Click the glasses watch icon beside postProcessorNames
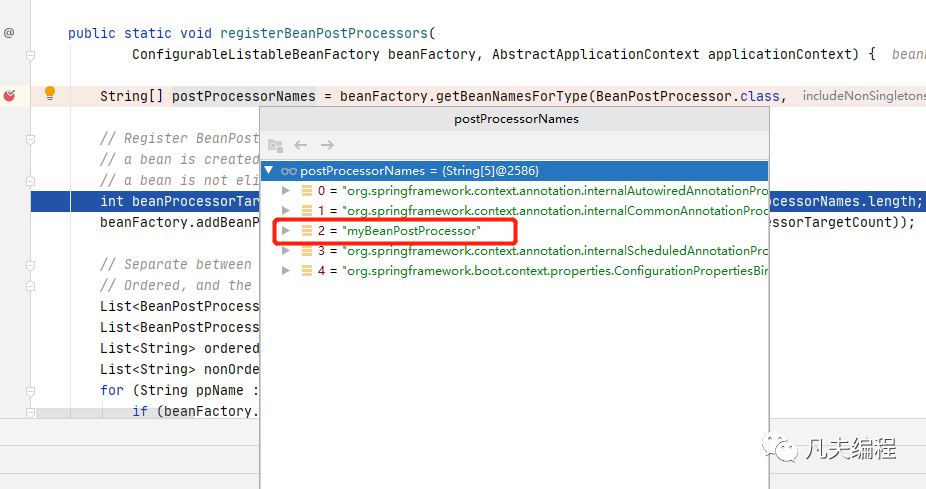 pyautogui.click(x=289, y=171)
